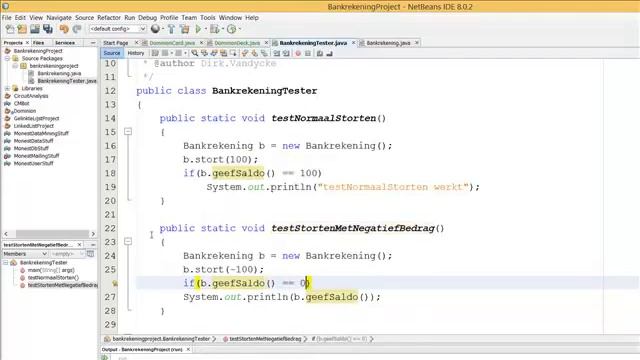The image size is (640, 360).
Task: Switch to History view button
Action: click(x=136, y=53)
